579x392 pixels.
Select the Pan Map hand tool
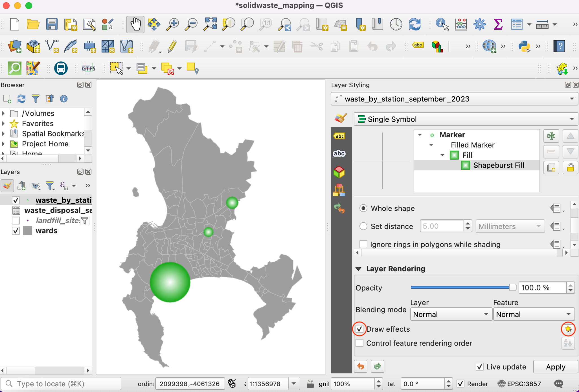click(x=135, y=24)
